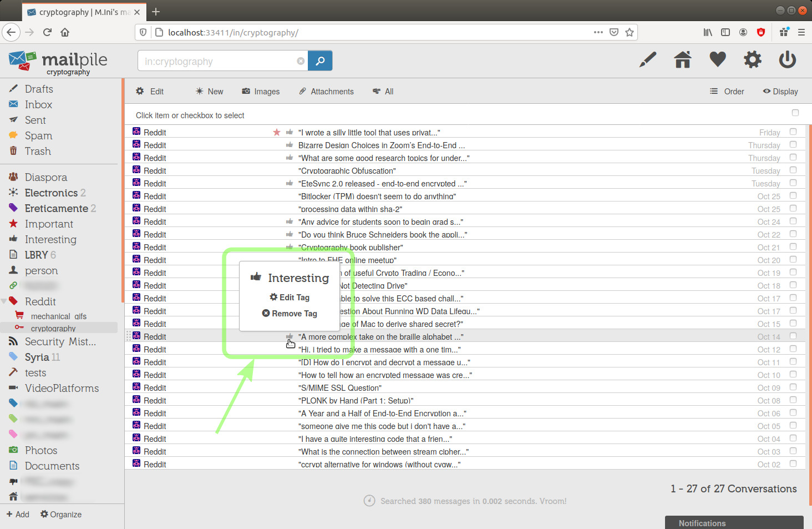Click the Reddit avatar on the "Cryptographic Obfuscation" row

tap(136, 170)
